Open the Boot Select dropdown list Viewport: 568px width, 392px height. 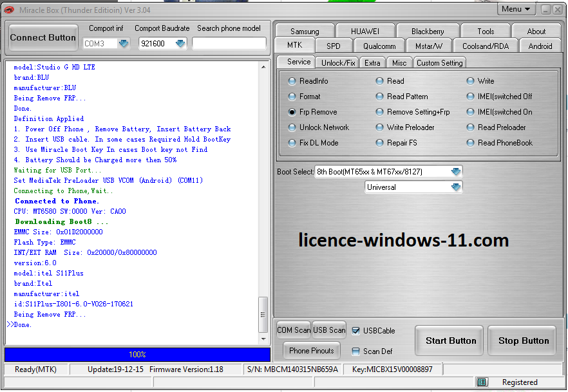coord(456,172)
